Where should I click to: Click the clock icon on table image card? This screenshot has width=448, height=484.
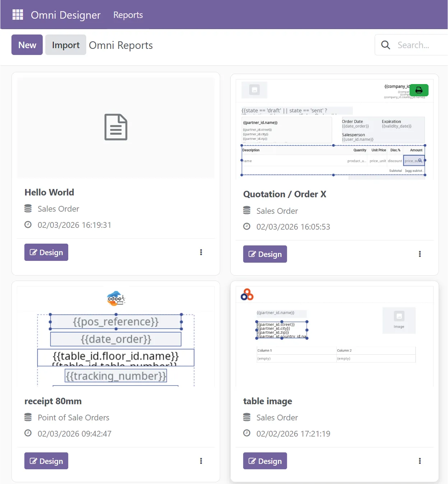coord(247,433)
